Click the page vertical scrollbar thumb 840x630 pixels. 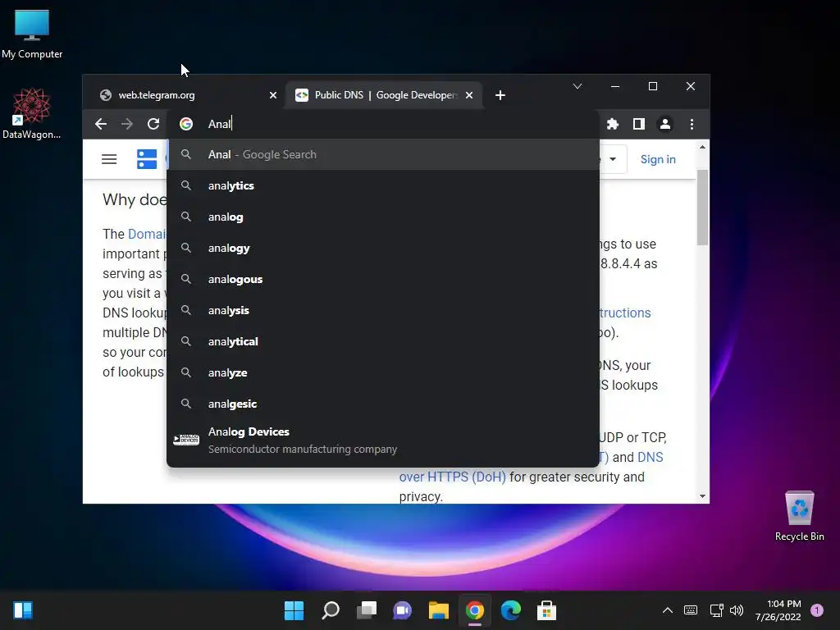[702, 207]
